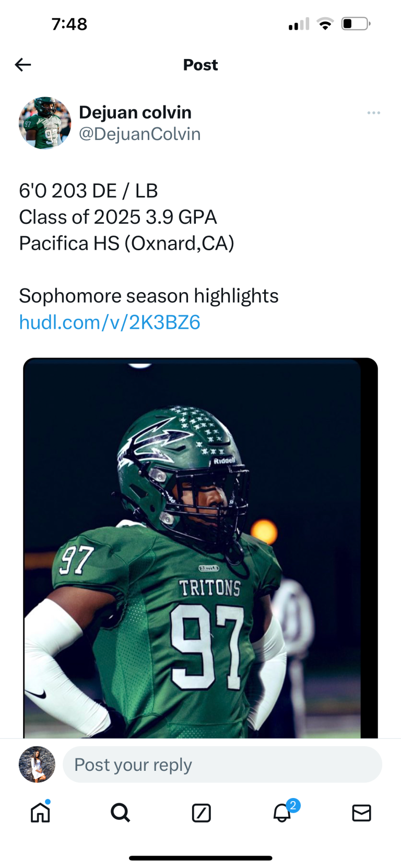The height and width of the screenshot is (868, 401).
Task: Open the Grok slash-box icon tab
Action: point(201,813)
